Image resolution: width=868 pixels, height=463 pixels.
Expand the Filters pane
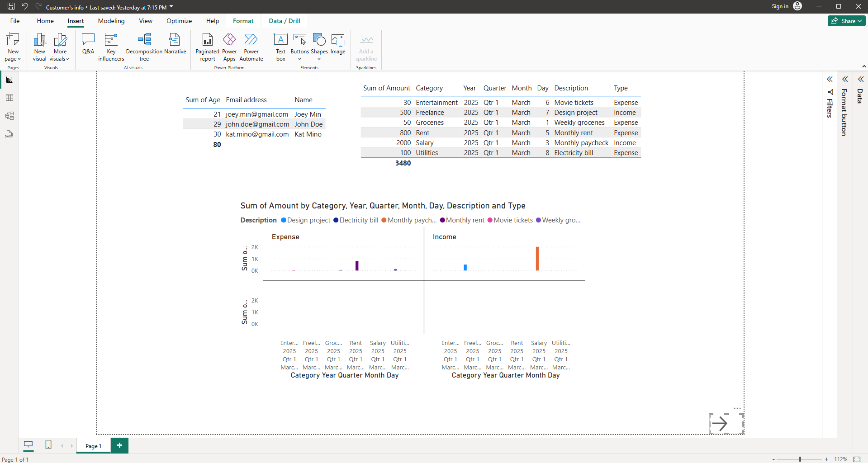pos(830,80)
